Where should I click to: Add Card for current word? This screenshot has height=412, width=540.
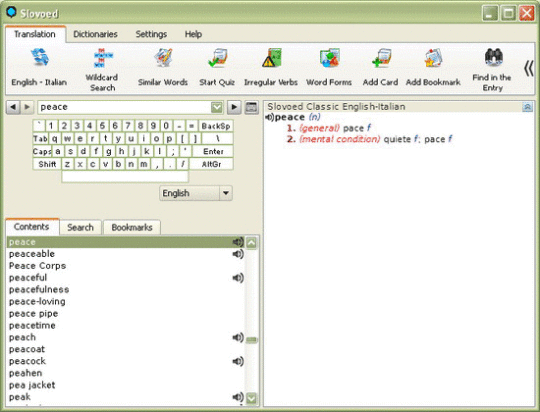(x=380, y=67)
